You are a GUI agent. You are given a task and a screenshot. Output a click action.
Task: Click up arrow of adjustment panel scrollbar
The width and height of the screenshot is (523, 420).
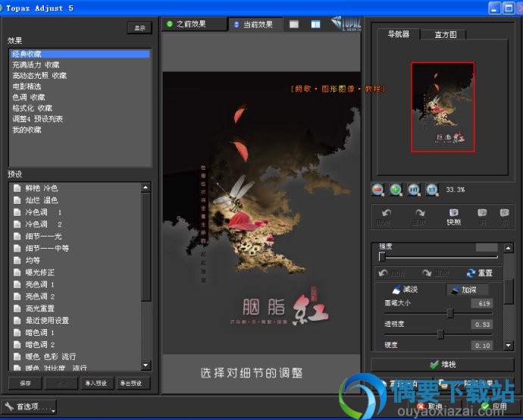click(508, 248)
